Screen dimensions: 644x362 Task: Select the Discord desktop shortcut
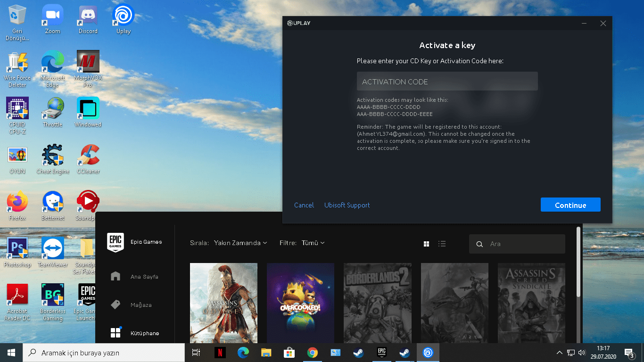click(x=88, y=19)
